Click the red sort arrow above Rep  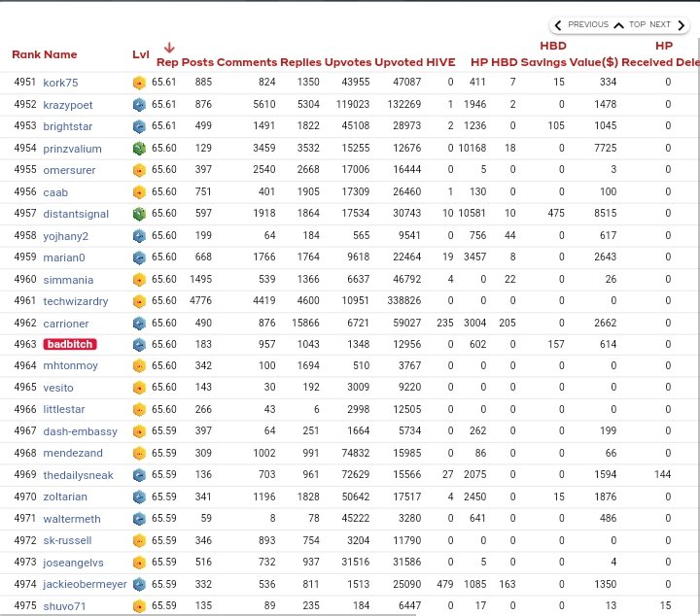169,48
